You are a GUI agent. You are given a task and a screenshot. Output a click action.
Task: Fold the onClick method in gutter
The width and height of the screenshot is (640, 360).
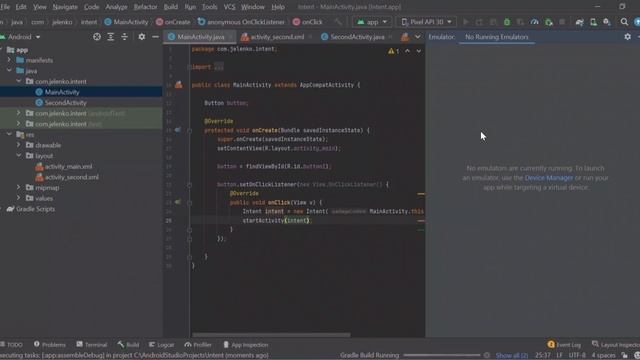189,202
